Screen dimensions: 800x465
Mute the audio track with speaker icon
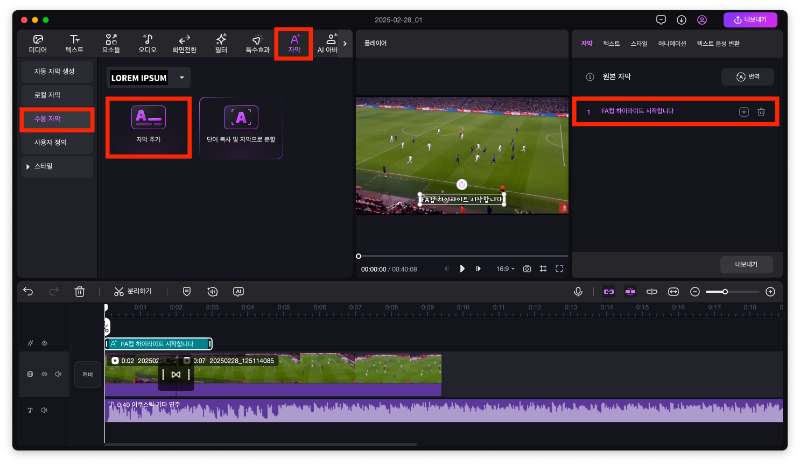pos(44,410)
